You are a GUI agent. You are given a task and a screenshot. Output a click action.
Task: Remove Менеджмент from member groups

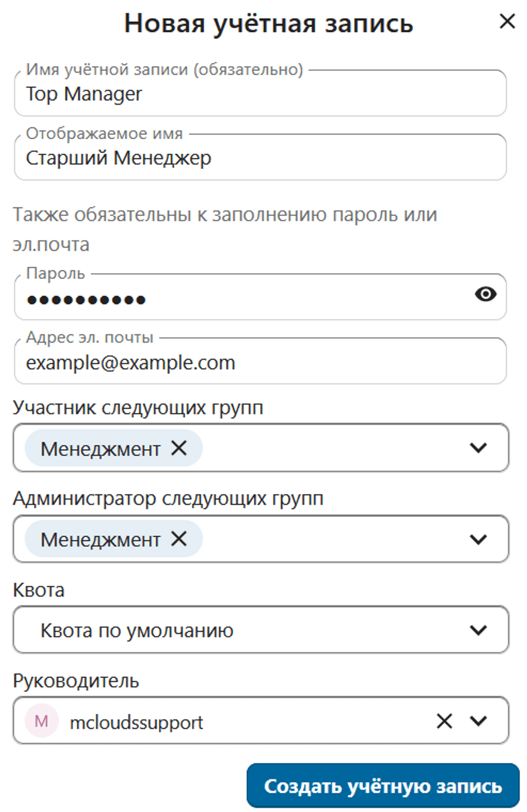tap(179, 448)
